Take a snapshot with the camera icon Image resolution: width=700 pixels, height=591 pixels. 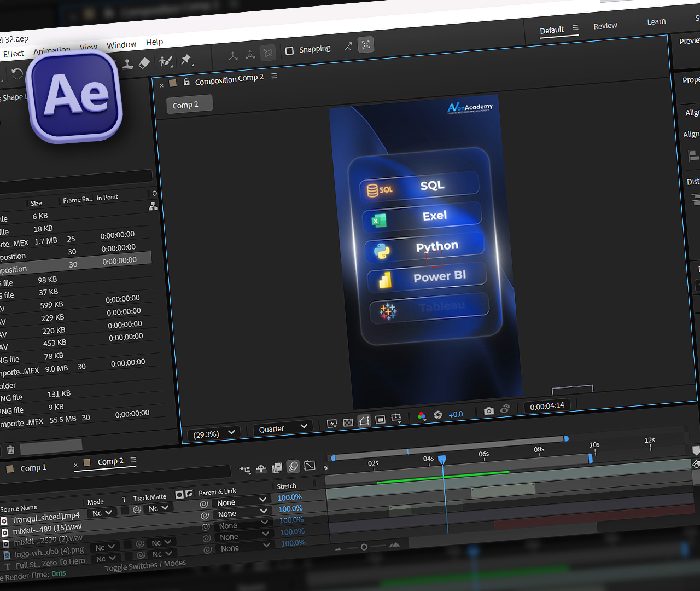click(488, 411)
